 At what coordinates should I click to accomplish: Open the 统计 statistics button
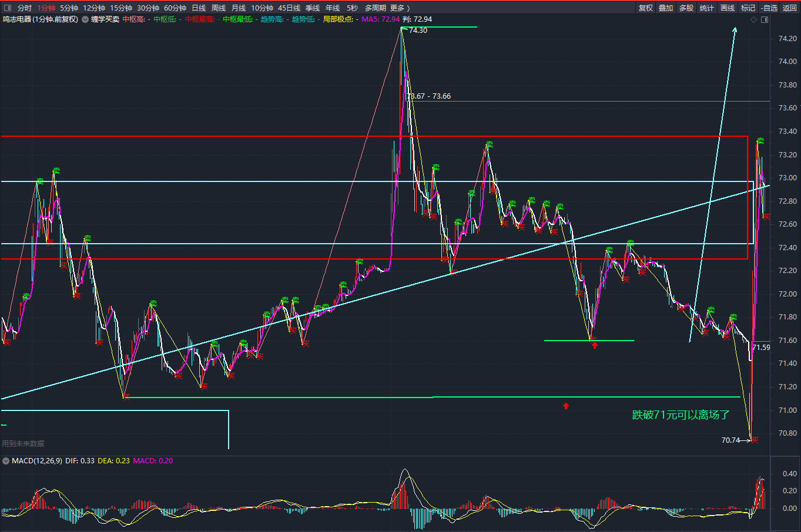pyautogui.click(x=707, y=8)
